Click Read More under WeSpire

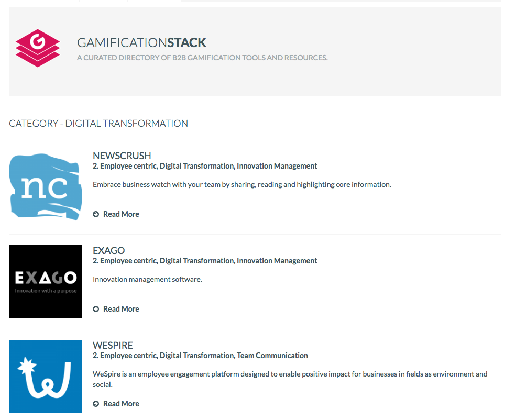click(120, 403)
